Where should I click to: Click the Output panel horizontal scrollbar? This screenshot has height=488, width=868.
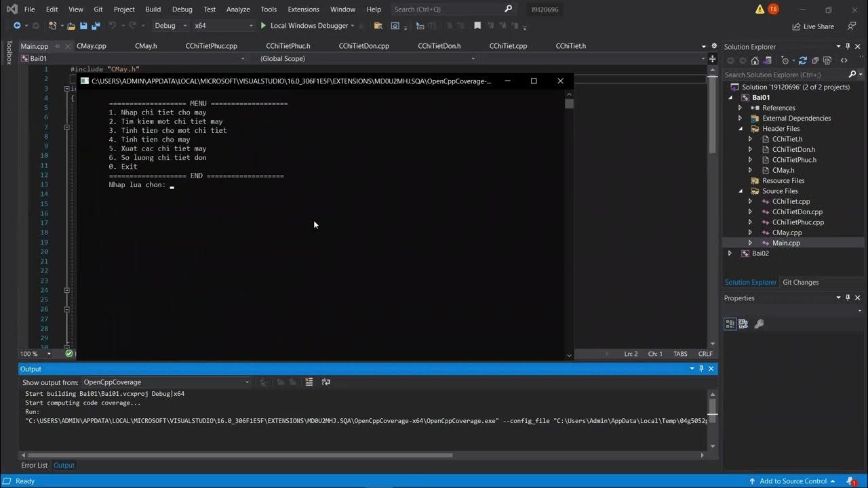coord(237,455)
